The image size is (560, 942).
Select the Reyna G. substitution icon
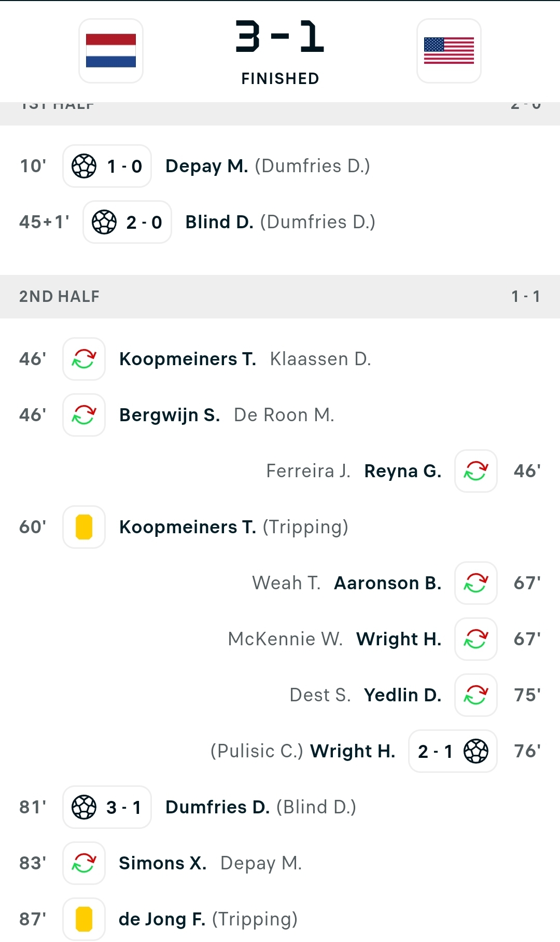click(x=476, y=471)
